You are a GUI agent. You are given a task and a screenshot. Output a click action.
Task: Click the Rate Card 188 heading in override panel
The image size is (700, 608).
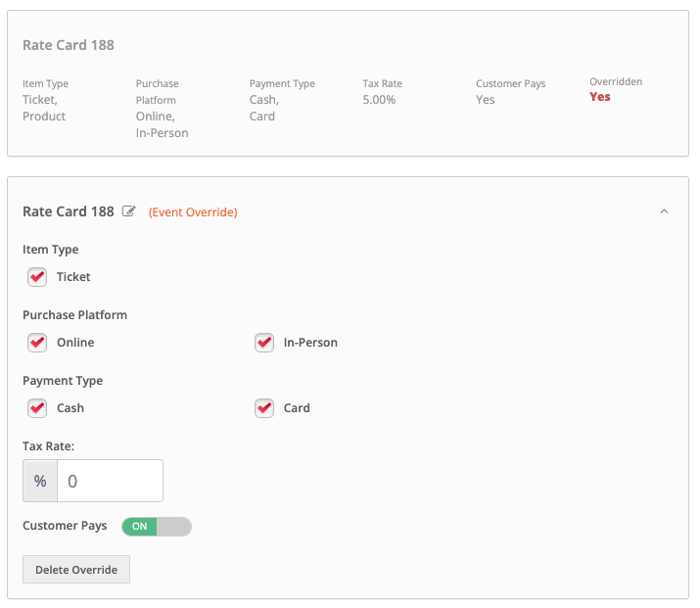point(69,211)
